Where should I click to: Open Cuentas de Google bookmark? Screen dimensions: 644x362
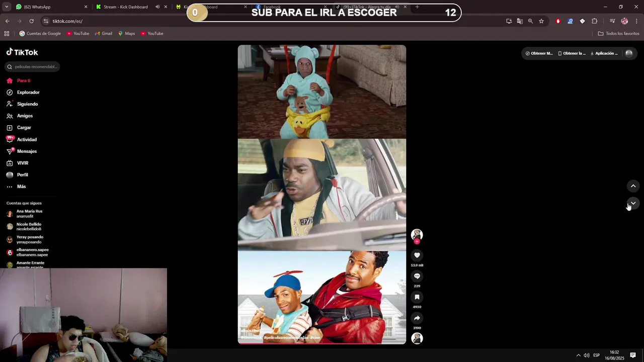click(x=40, y=34)
